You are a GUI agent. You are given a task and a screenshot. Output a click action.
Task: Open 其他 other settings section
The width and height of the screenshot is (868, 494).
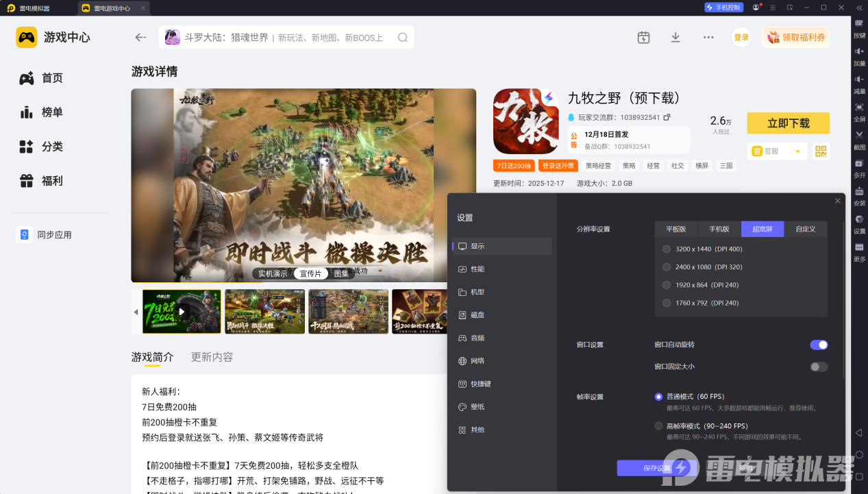[x=501, y=430]
